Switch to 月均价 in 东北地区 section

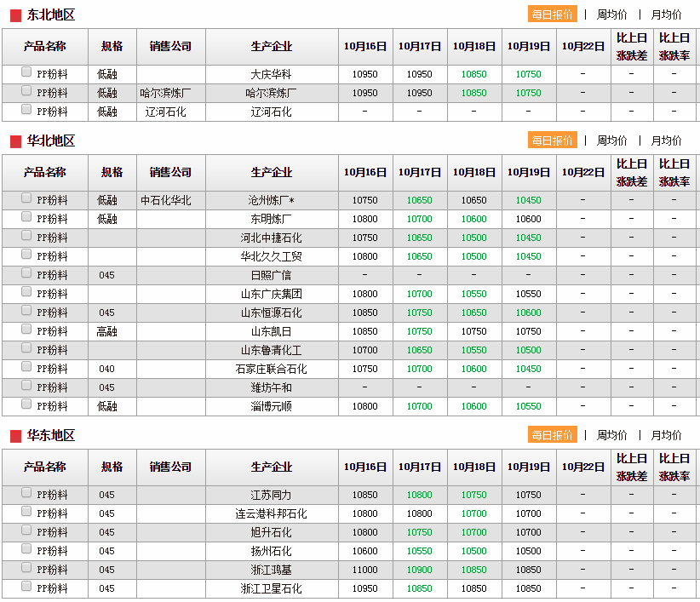666,14
